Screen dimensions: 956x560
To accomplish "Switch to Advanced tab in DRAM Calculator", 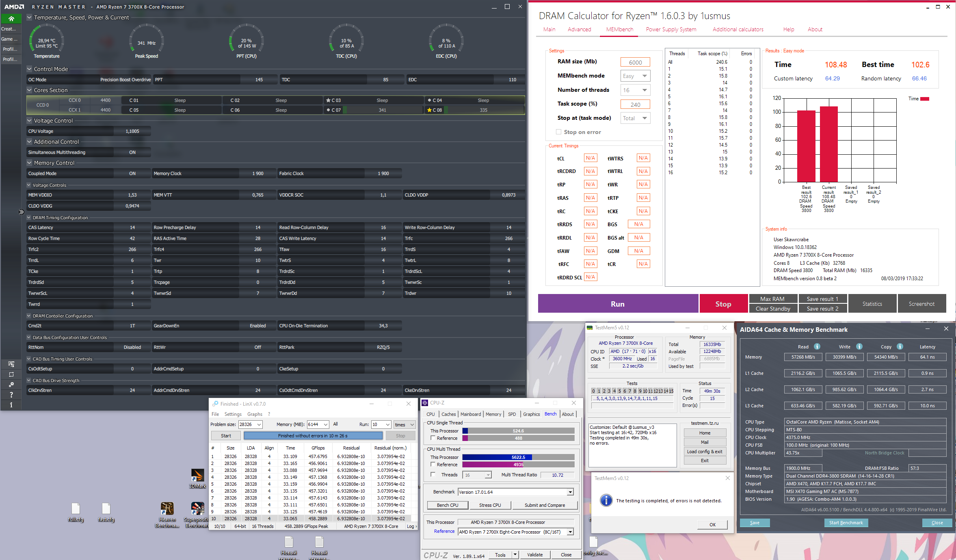I will click(x=579, y=29).
